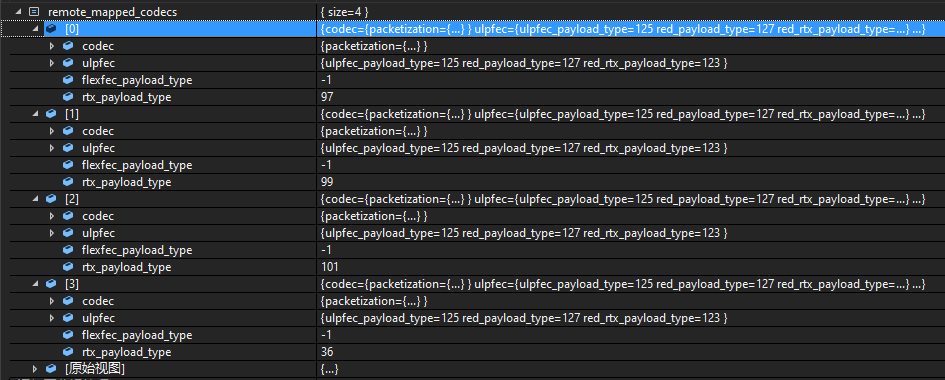Image resolution: width=945 pixels, height=380 pixels.
Task: Expand ulpfec under element [2]
Action: pyautogui.click(x=52, y=232)
